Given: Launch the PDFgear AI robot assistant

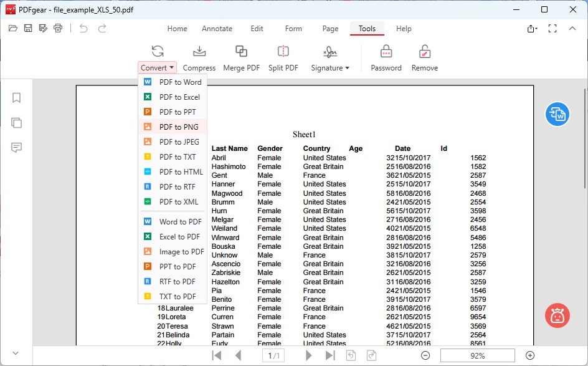Looking at the screenshot, I should 556,315.
